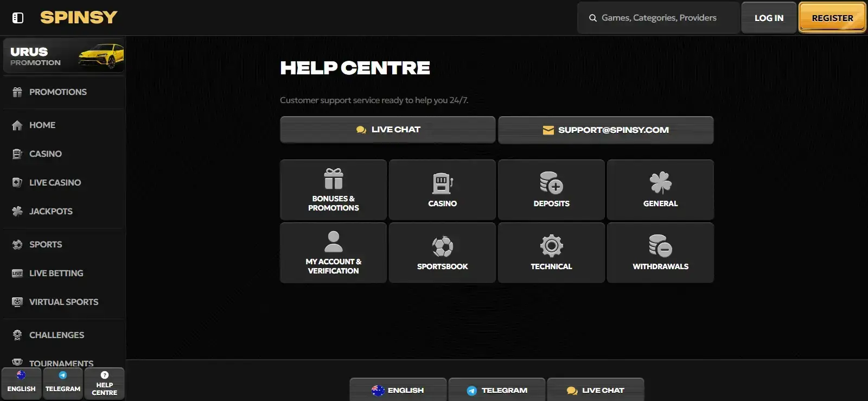Collapse the sidebar with the panel icon
868x401 pixels.
[x=18, y=18]
